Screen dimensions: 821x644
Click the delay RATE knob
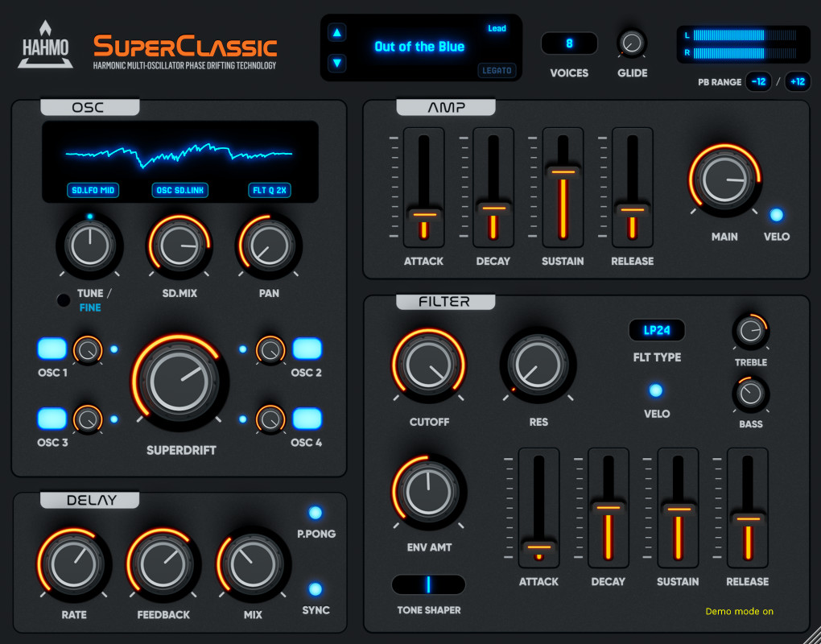[74, 563]
